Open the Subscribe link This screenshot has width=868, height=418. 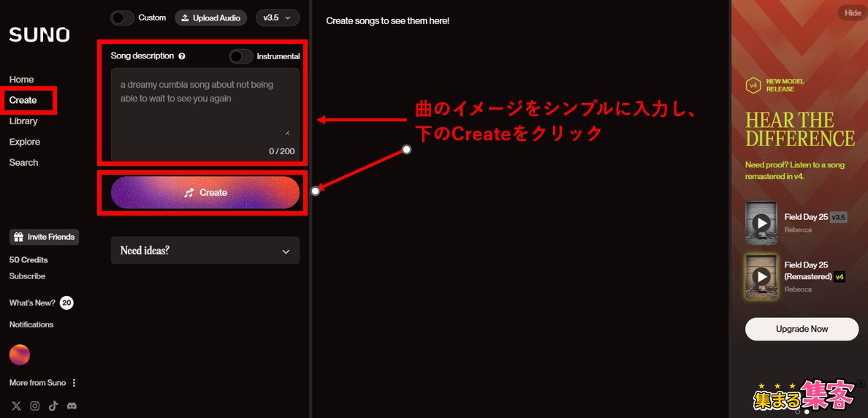27,275
